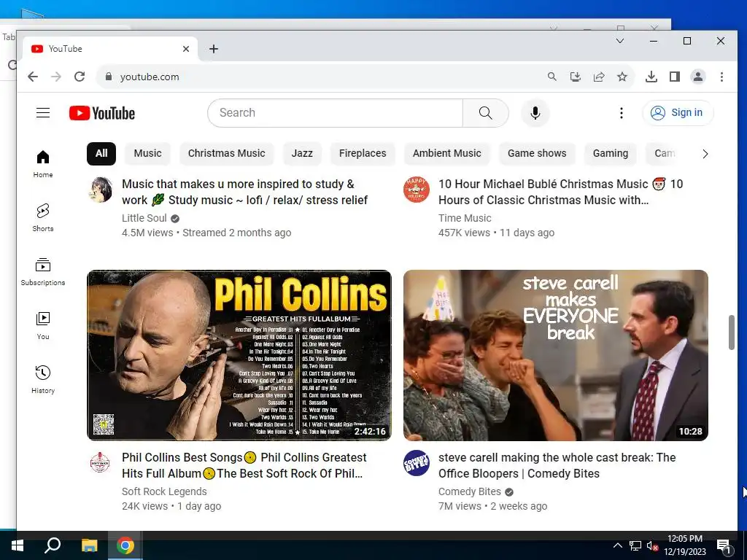
Task: Open Shorts from the sidebar
Action: tap(43, 217)
